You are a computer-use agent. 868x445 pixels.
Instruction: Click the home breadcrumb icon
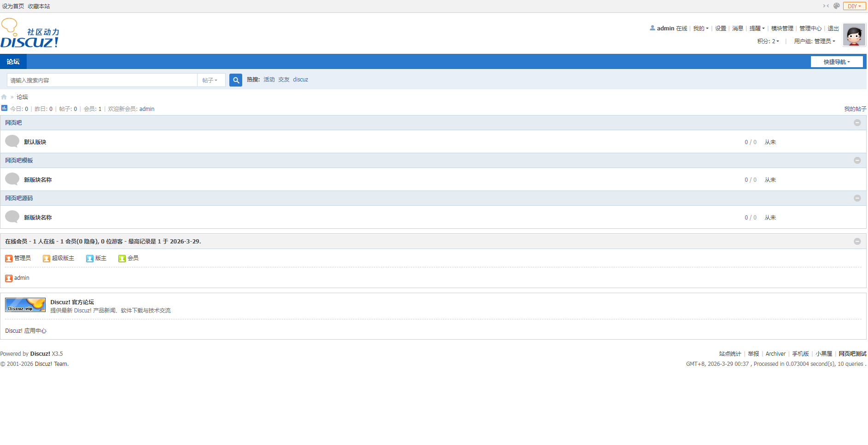[x=4, y=97]
